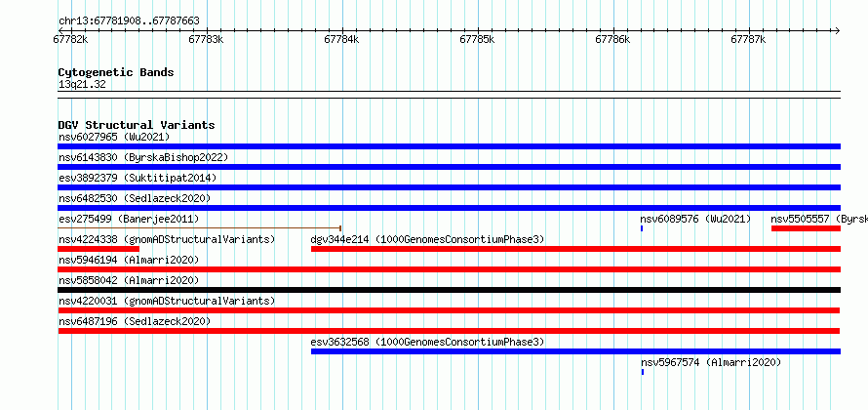This screenshot has width=868, height=410.
Task: Open nsv6089576 (Wu2021) label
Action: tap(695, 219)
